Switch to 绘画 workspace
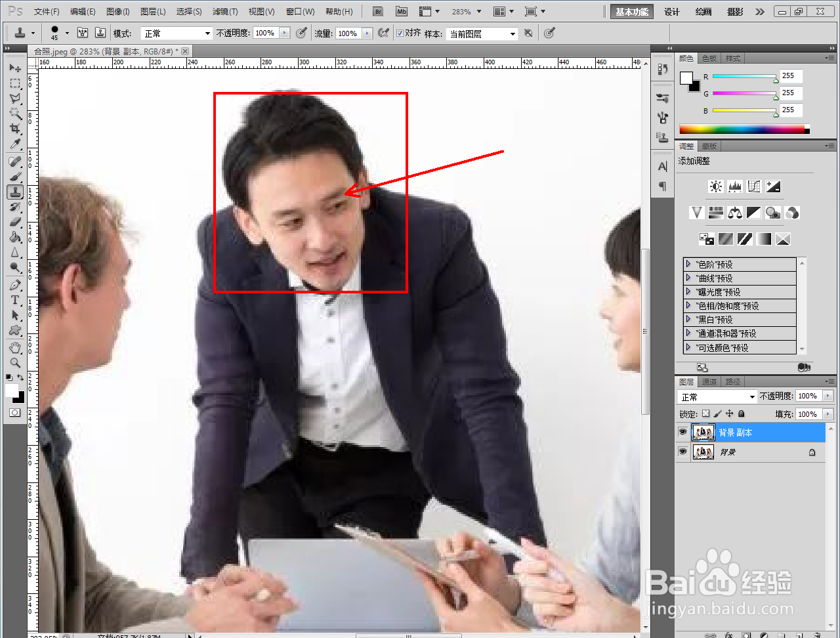Viewport: 840px width, 638px height. coord(703,12)
